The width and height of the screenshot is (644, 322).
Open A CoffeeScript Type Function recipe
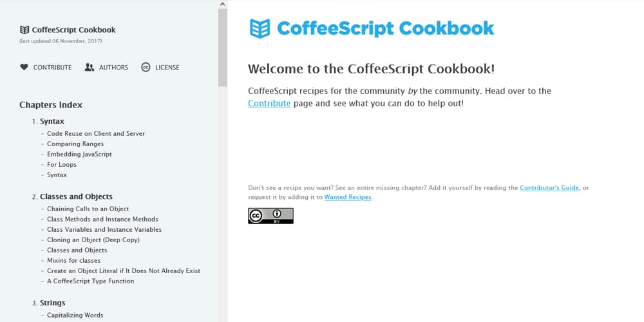point(90,281)
